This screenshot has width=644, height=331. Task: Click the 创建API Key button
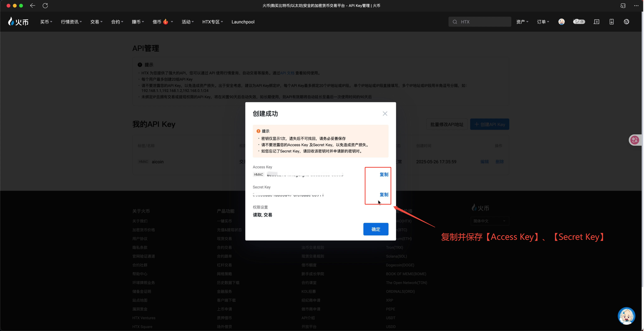(x=490, y=125)
